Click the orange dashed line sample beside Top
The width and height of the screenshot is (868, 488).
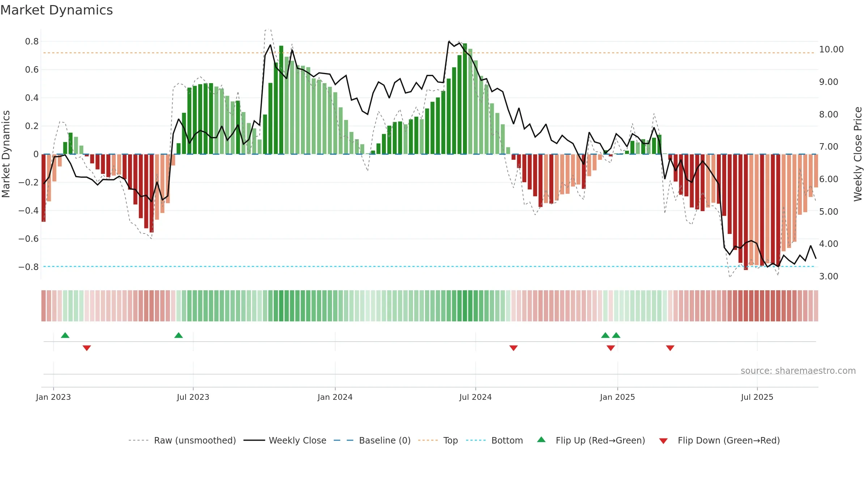point(428,440)
